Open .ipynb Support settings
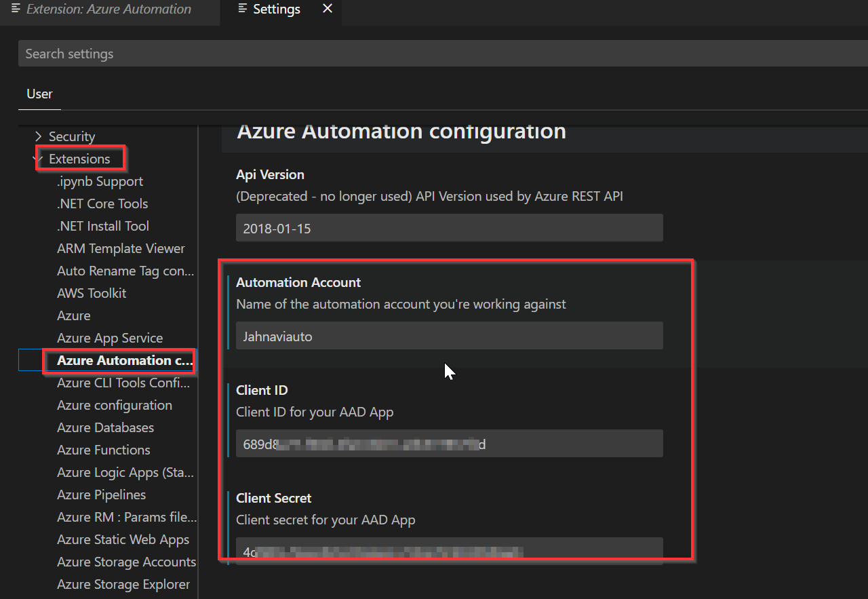868x599 pixels. pos(100,181)
